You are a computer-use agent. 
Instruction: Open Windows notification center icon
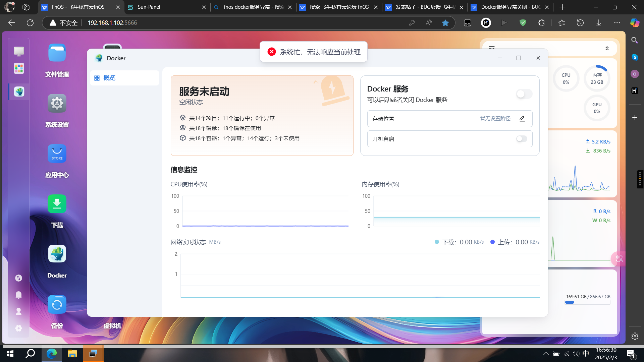pyautogui.click(x=631, y=354)
